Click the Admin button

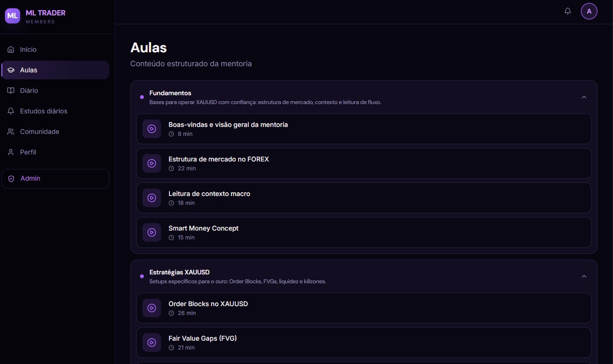(55, 179)
